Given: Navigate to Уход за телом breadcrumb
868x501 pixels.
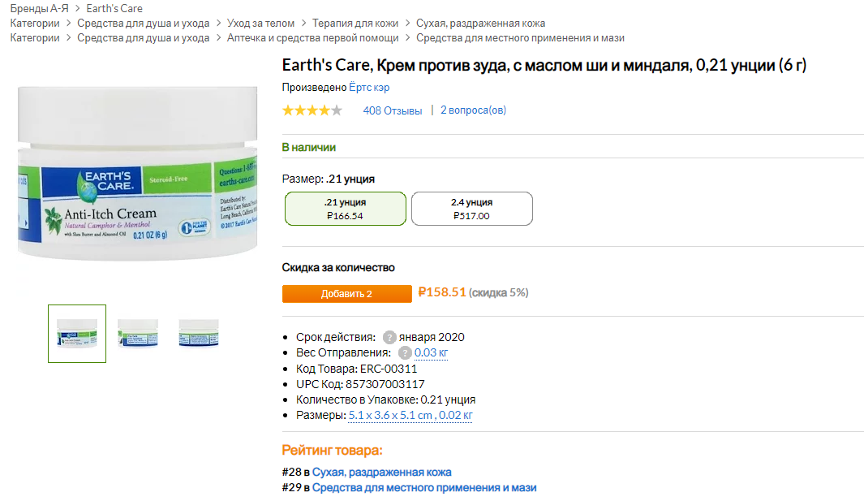Looking at the screenshot, I should (x=260, y=24).
